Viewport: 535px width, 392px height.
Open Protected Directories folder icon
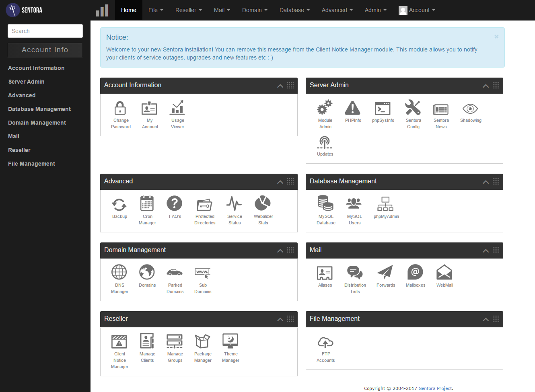(x=204, y=205)
